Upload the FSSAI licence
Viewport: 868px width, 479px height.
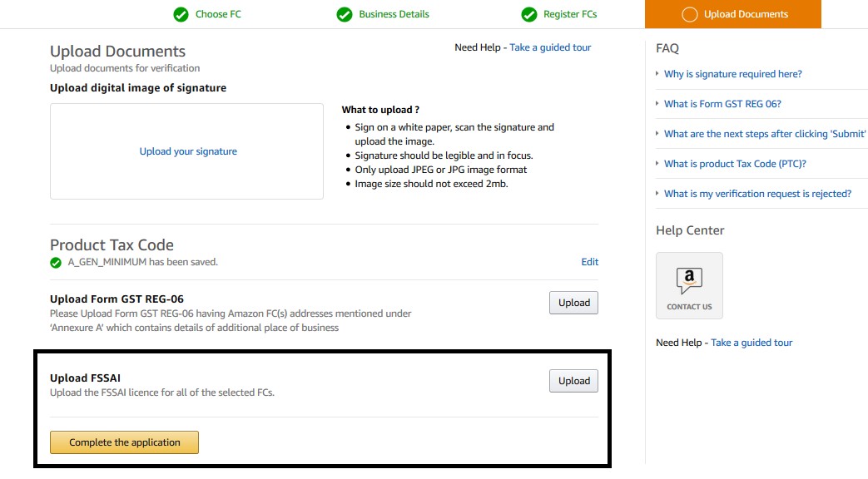click(573, 381)
